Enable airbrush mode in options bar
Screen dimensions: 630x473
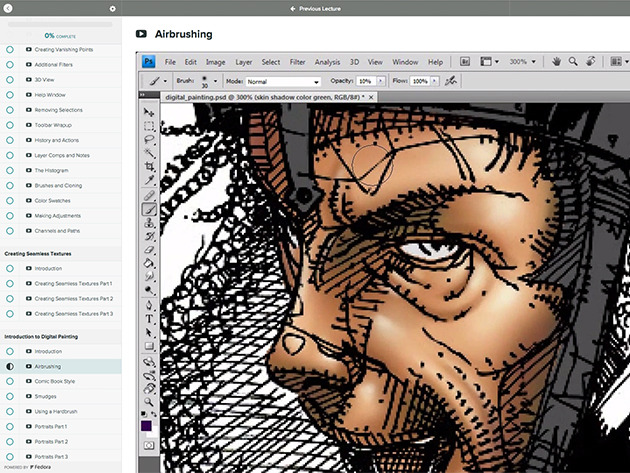451,81
